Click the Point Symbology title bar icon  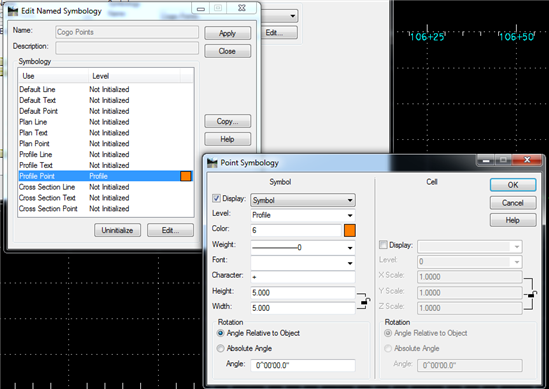click(212, 163)
